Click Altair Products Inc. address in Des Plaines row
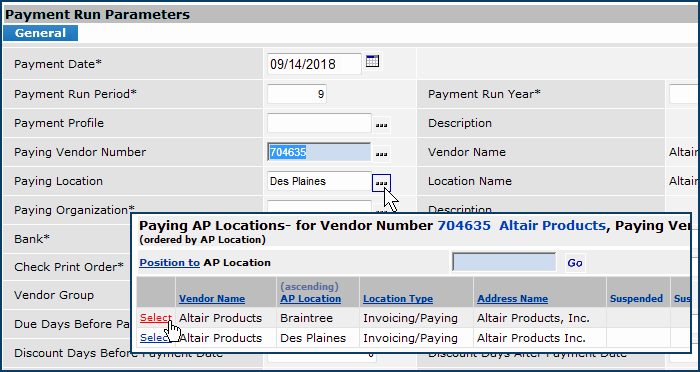700x372 pixels. (x=531, y=338)
